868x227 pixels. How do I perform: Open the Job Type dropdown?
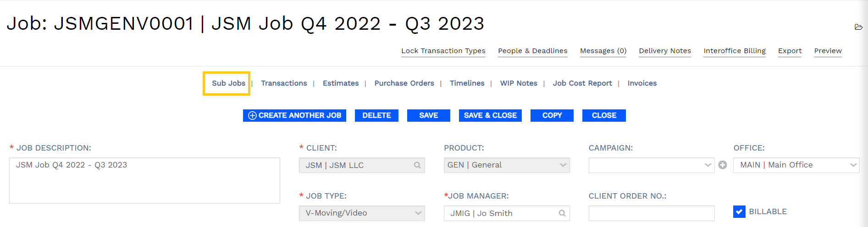(418, 213)
